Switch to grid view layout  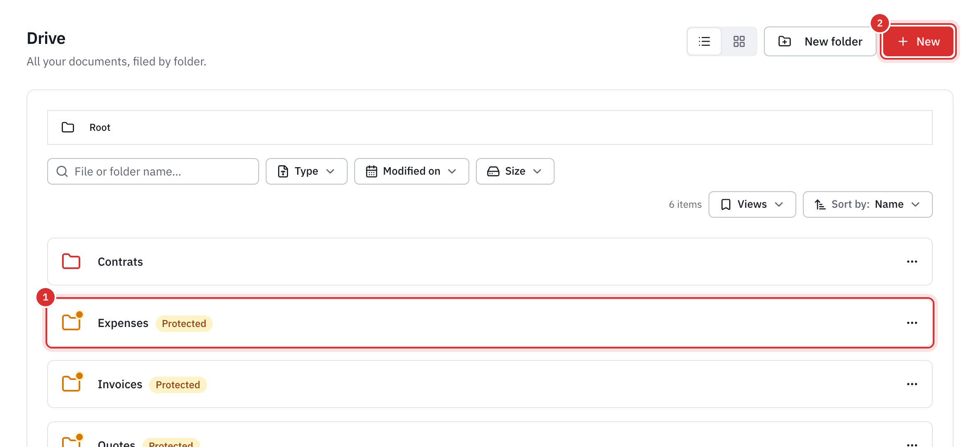739,41
